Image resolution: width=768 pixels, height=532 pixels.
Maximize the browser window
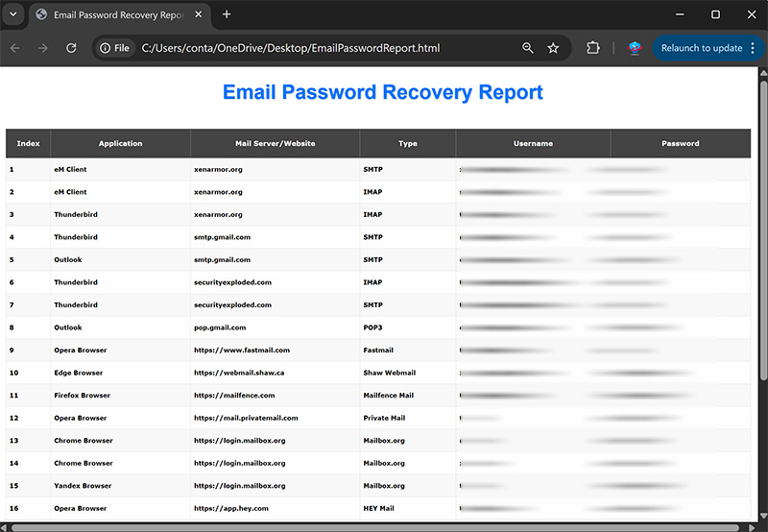pyautogui.click(x=715, y=14)
